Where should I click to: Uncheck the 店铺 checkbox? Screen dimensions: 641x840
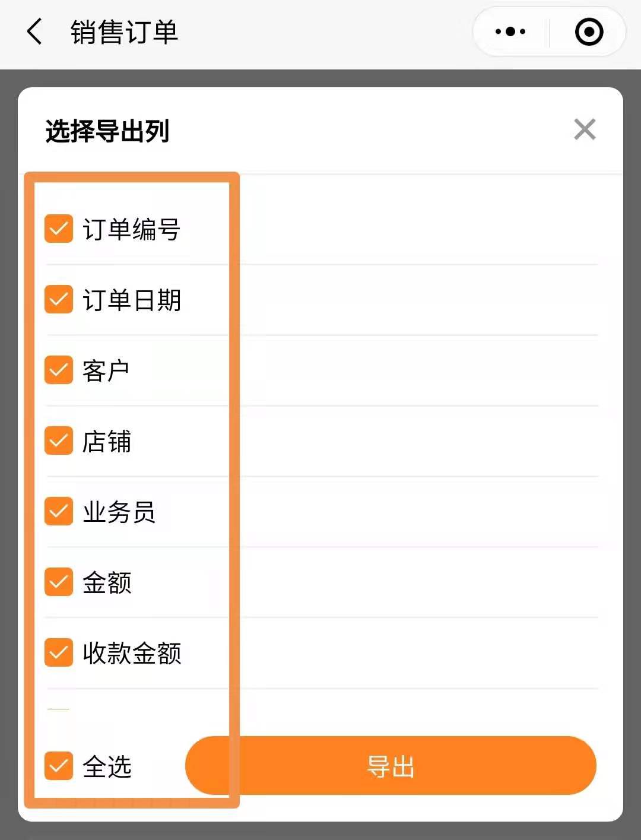tap(59, 440)
